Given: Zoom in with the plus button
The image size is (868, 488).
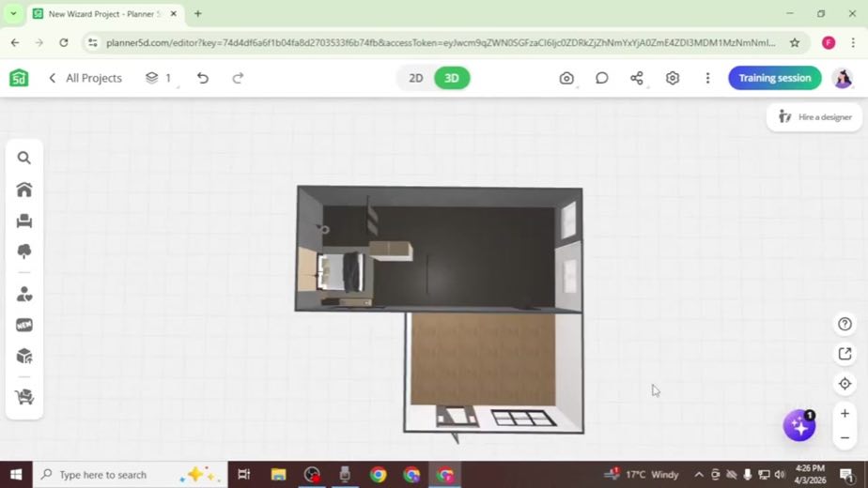Looking at the screenshot, I should click(845, 413).
